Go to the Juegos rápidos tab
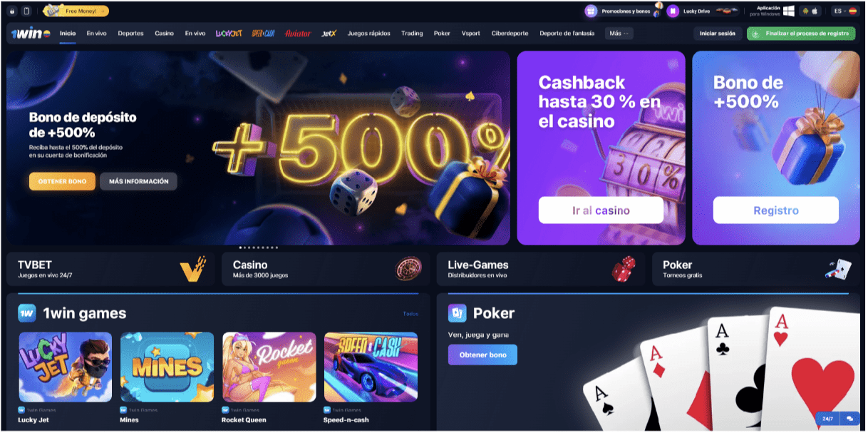This screenshot has width=868, height=438. click(368, 34)
